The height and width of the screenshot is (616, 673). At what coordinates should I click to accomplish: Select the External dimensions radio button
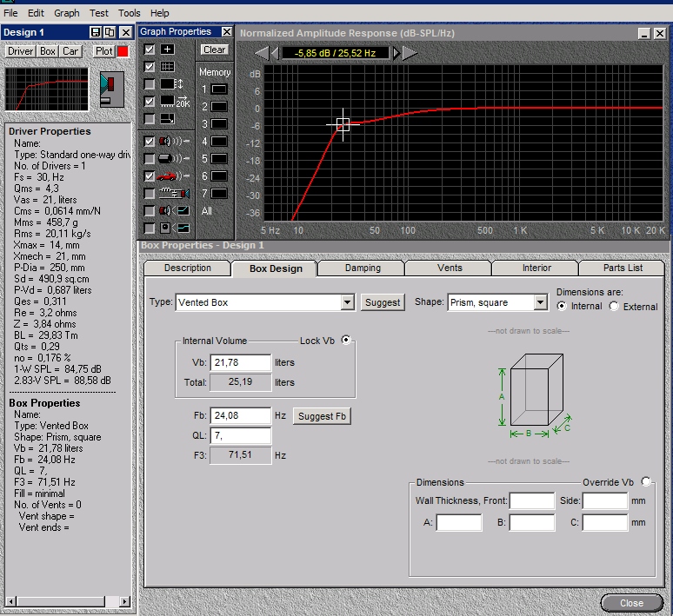point(615,307)
